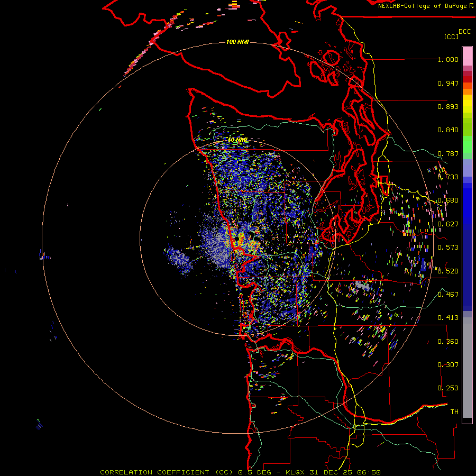Click the 0.627 legend value
Viewport: 476px width, 476px height.
(x=448, y=224)
